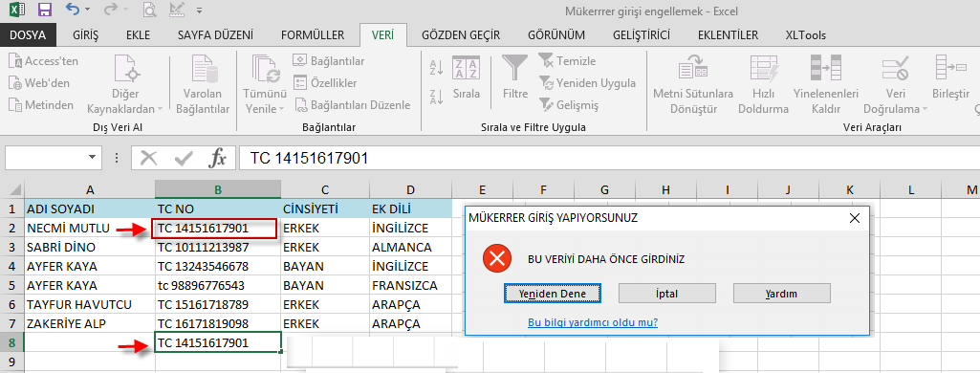Open the XLTools tab
This screenshot has width=980, height=373.
(x=806, y=35)
